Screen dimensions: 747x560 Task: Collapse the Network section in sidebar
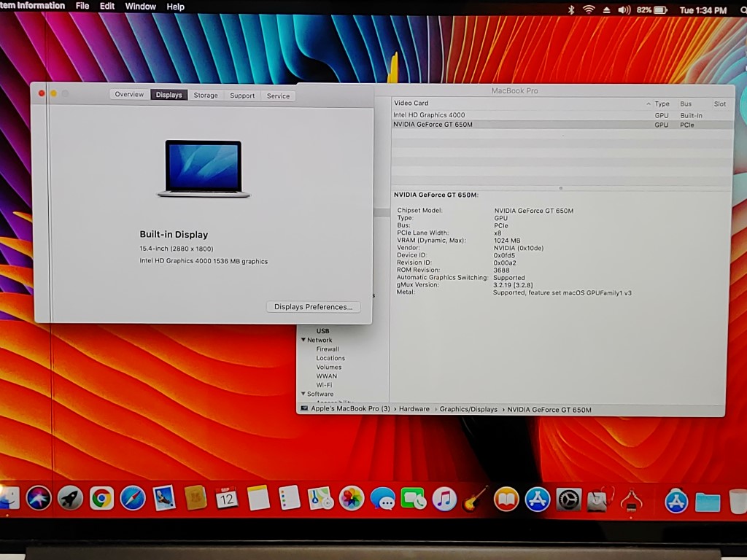(x=303, y=340)
